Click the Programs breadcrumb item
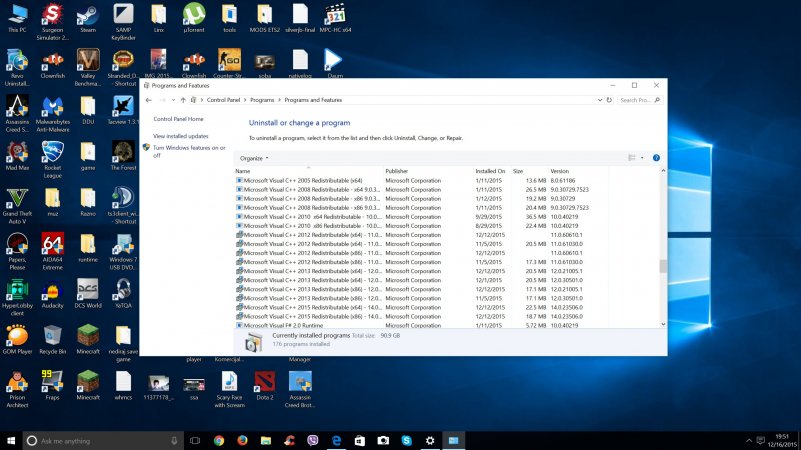Viewport: 801px width, 450px height. (x=262, y=100)
